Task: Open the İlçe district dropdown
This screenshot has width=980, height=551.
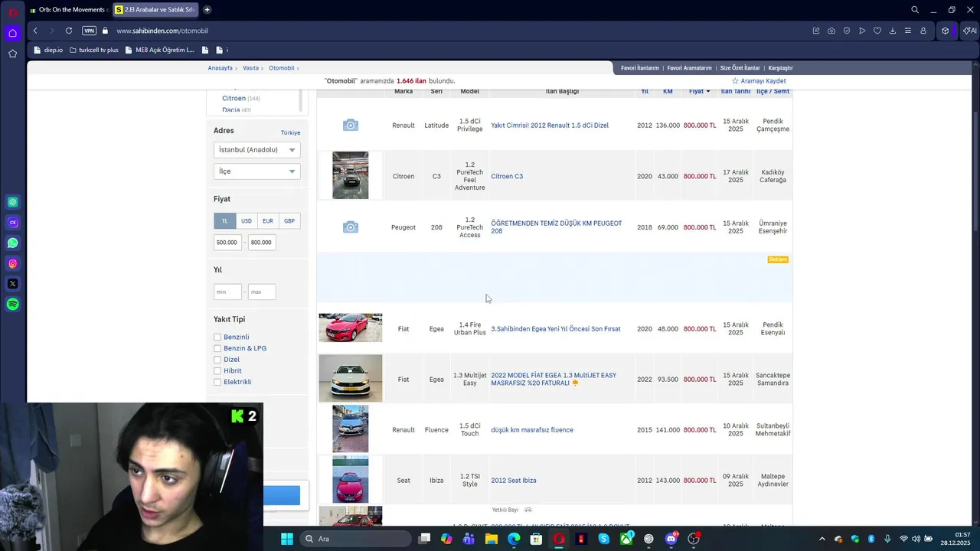Action: [256, 171]
